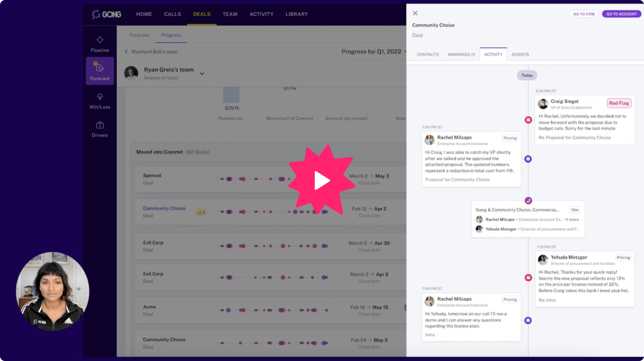Switch to the ASSISTS tab
Image resolution: width=644 pixels, height=361 pixels.
[x=520, y=55]
